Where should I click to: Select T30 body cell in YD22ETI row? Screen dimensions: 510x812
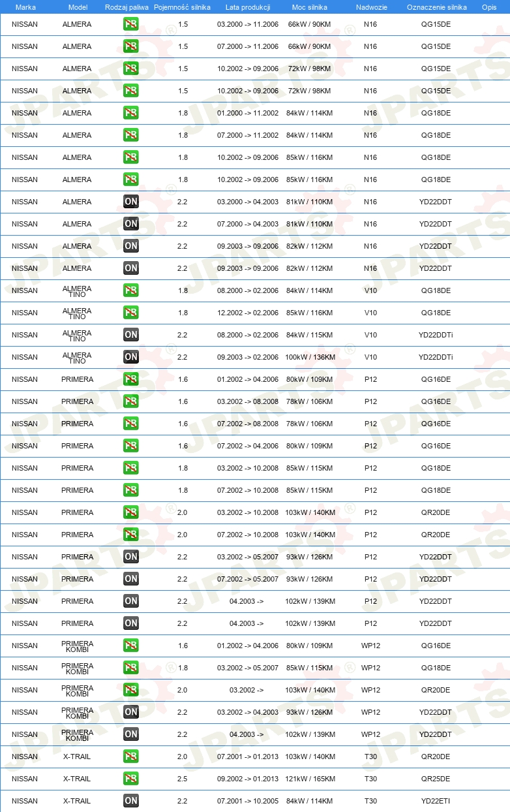(x=370, y=801)
